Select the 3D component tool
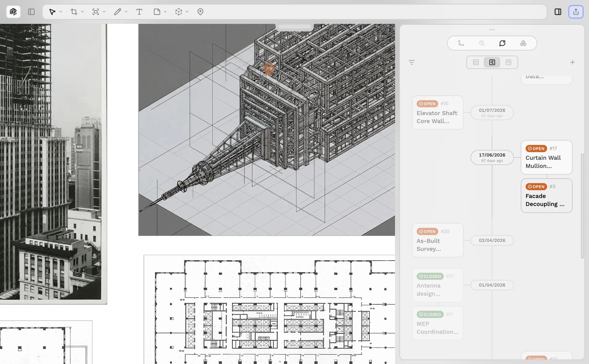 tap(179, 12)
